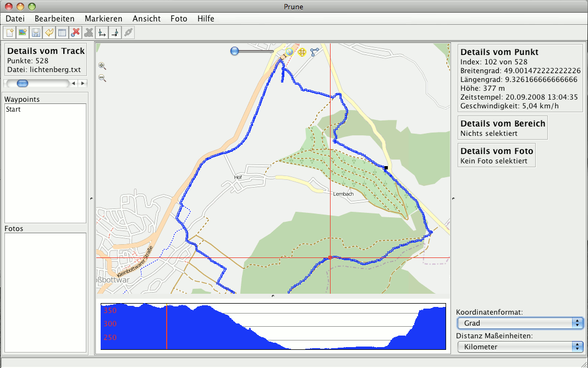The height and width of the screenshot is (368, 588).
Task: Open the Ansicht menu
Action: pyautogui.click(x=147, y=19)
